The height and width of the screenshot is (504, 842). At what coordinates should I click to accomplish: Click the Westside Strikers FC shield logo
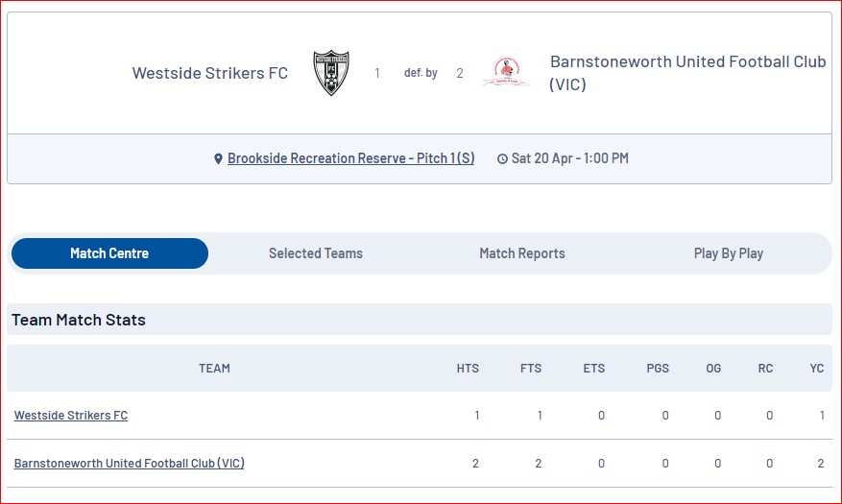[x=331, y=72]
